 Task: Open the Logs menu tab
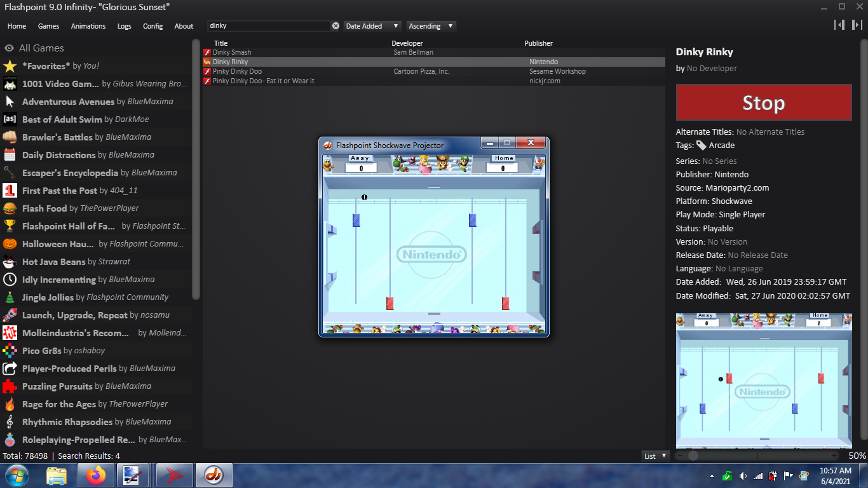pos(125,26)
